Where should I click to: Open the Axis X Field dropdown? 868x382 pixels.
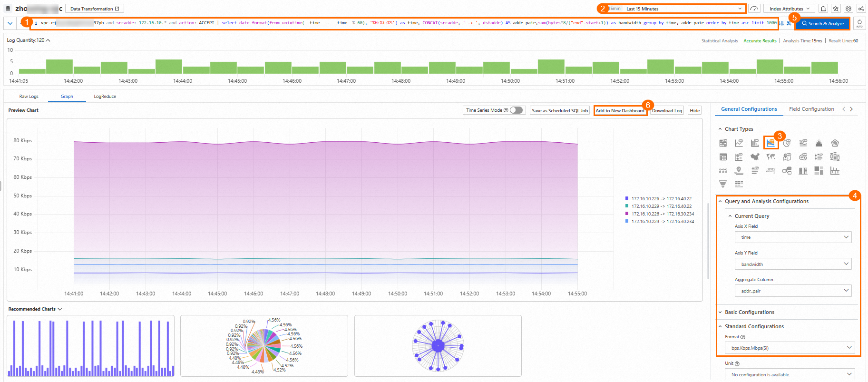tap(793, 237)
